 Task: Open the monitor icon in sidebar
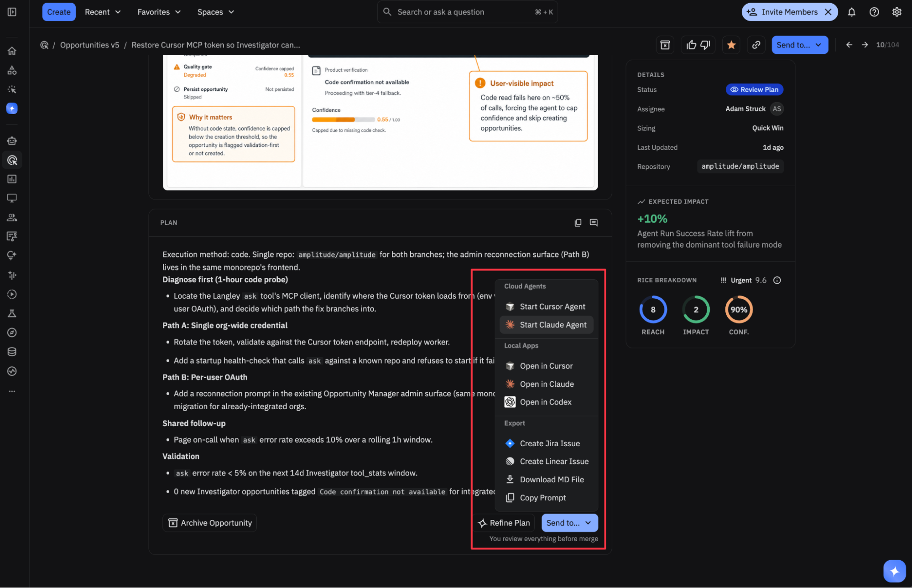click(x=12, y=198)
